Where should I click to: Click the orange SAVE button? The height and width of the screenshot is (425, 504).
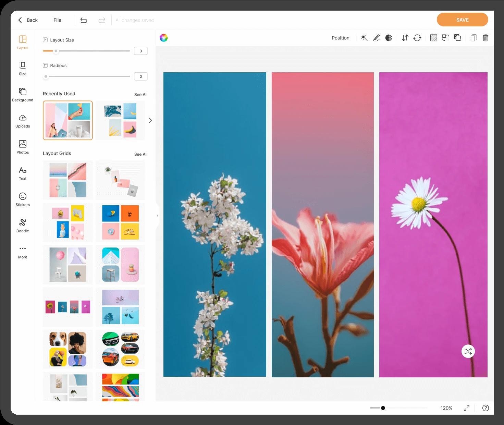[462, 20]
